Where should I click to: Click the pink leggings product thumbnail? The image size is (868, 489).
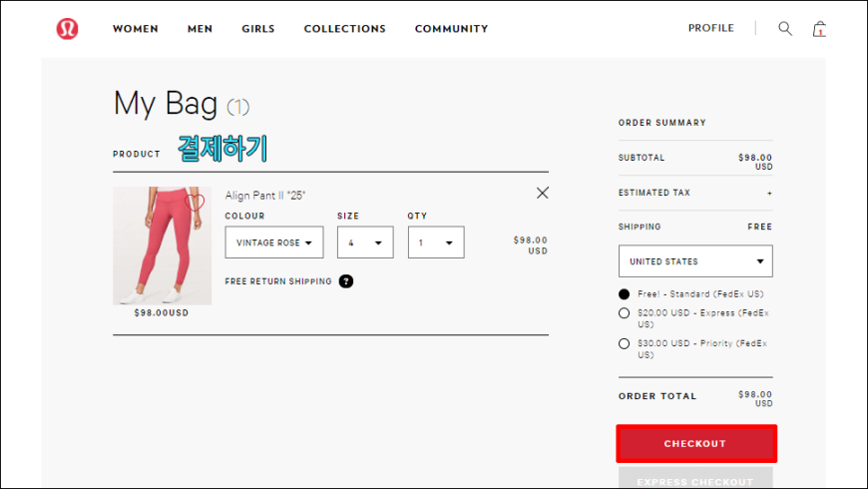[x=163, y=245]
